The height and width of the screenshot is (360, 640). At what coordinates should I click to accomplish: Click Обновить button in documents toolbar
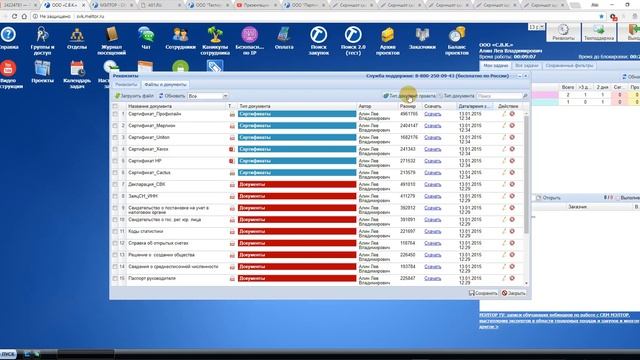point(172,96)
